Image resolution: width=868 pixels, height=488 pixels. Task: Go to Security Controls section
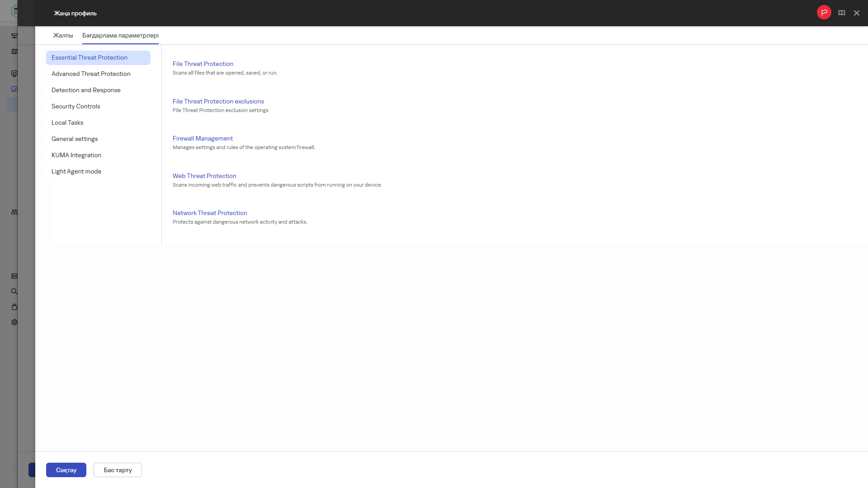[75, 106]
